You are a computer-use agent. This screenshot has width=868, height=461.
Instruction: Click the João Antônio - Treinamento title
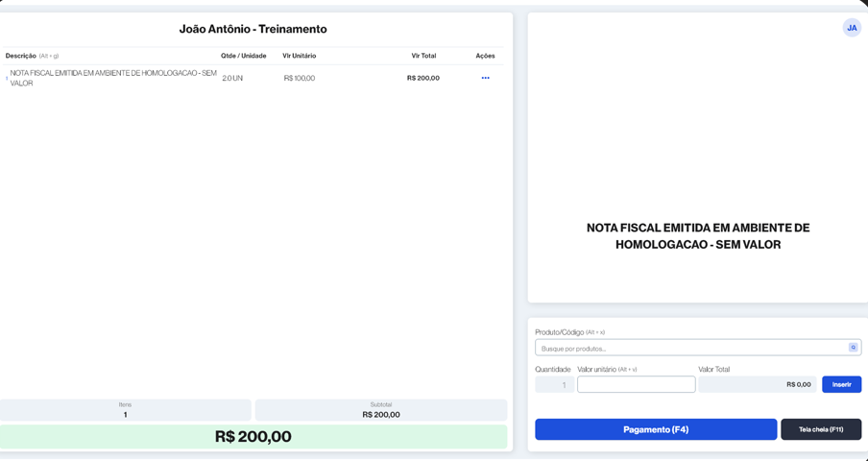click(x=253, y=30)
